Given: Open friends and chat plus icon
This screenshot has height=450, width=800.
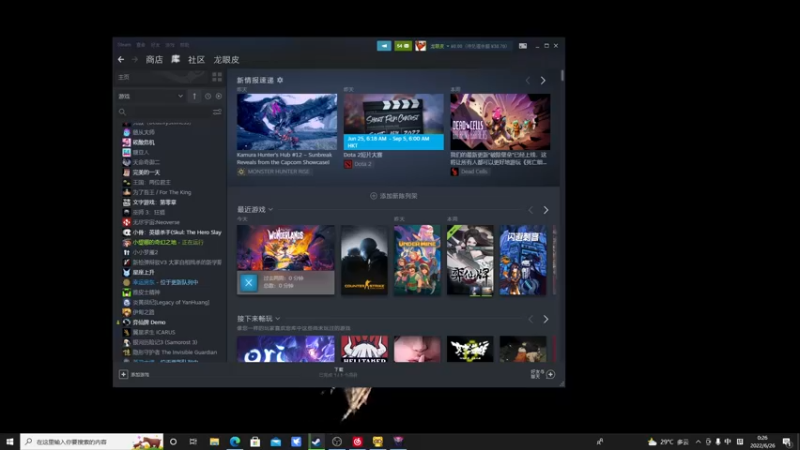Looking at the screenshot, I should [551, 374].
